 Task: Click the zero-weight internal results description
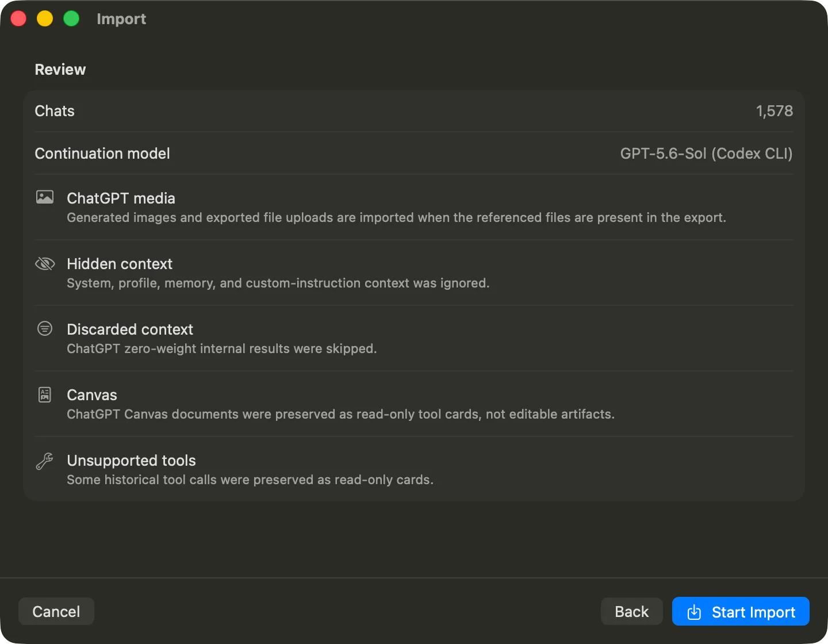tap(222, 348)
